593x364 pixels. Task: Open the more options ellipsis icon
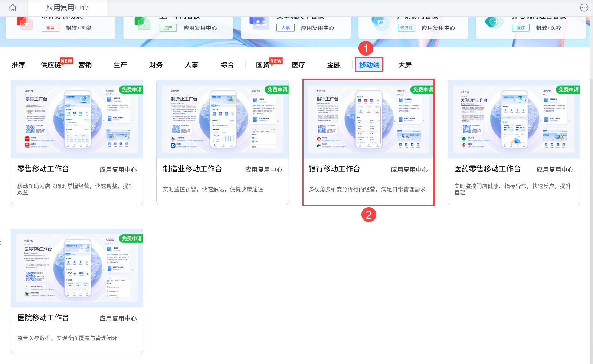pos(584,8)
